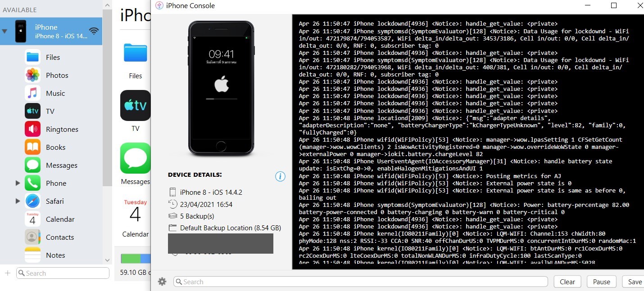Click the large Apple TV tile
Viewport: 644px width, 291px height.
[135, 105]
